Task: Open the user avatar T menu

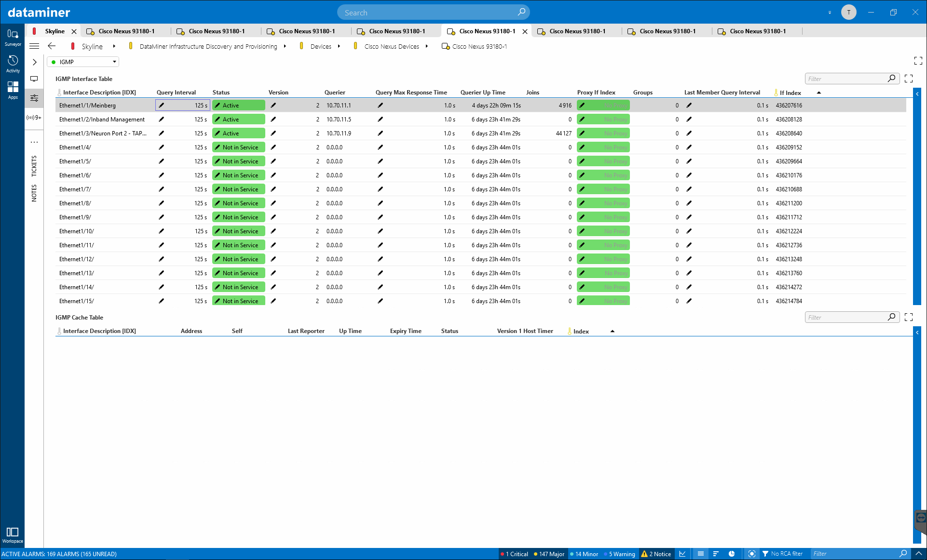Action: (848, 12)
